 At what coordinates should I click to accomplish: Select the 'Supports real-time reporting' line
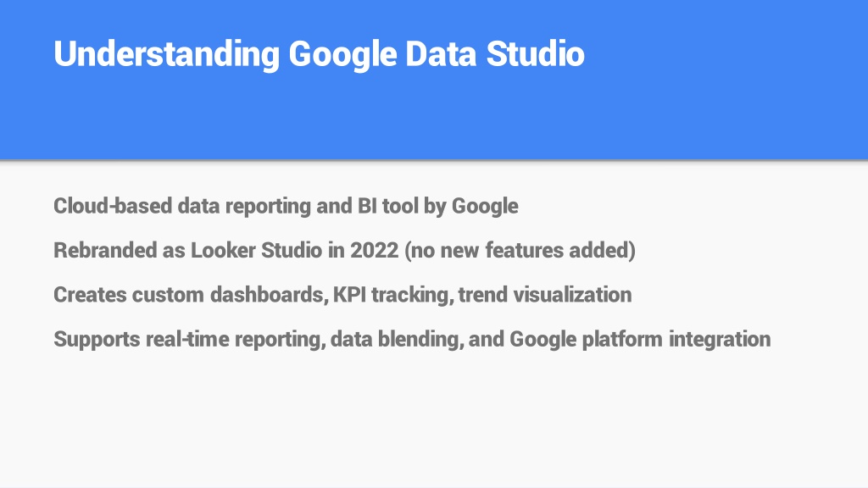[412, 339]
